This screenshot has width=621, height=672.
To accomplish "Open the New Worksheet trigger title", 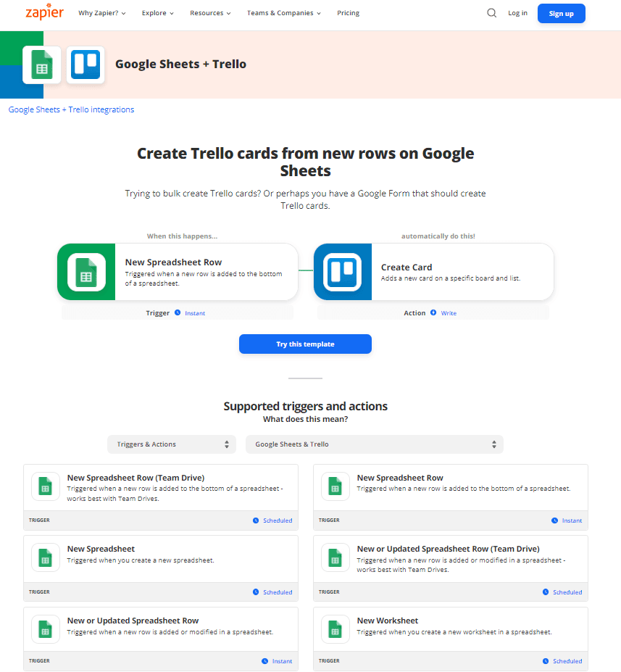I will click(388, 620).
